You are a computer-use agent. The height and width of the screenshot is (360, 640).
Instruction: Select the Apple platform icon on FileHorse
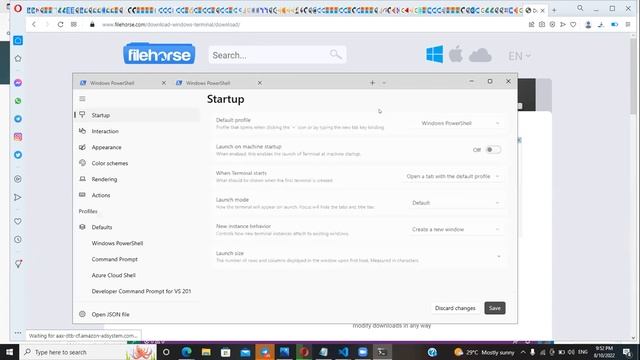456,54
